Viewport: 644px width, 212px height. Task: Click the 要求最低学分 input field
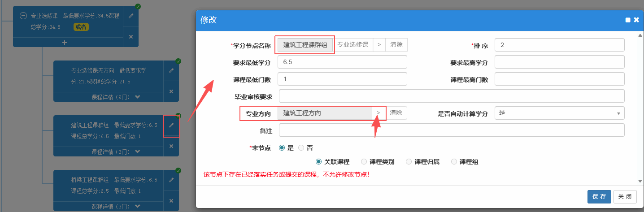342,62
